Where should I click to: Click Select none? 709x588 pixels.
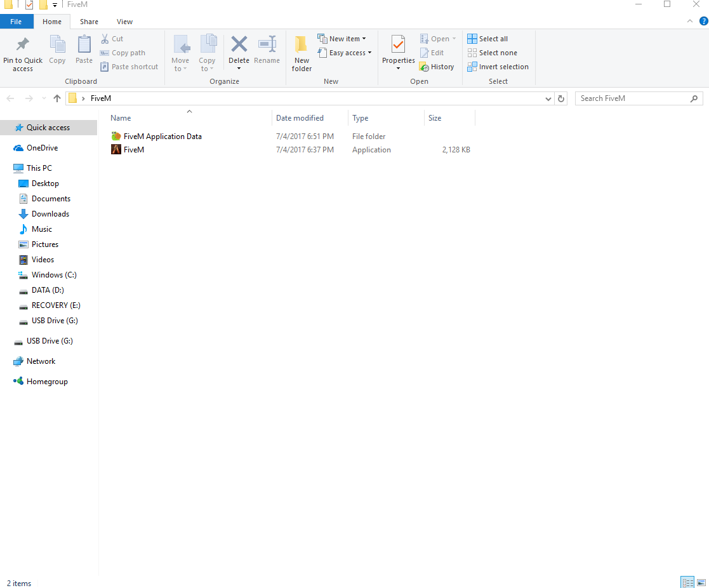pos(493,53)
